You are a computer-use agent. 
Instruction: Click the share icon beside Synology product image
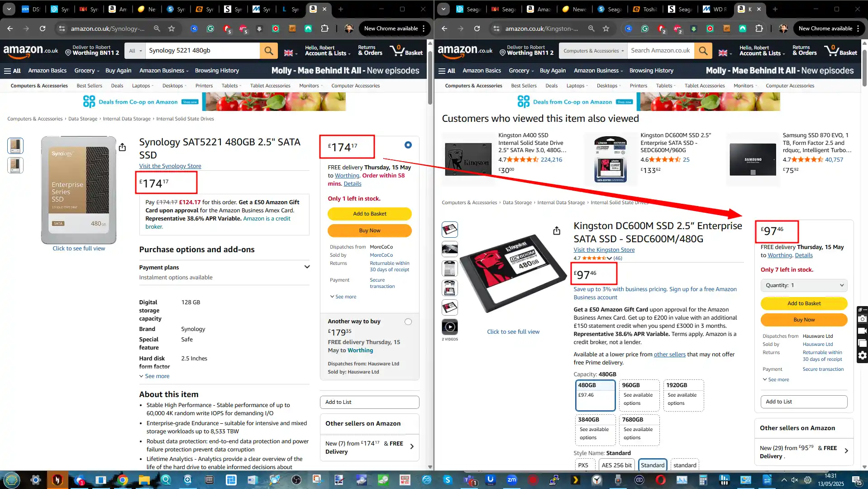pyautogui.click(x=122, y=147)
